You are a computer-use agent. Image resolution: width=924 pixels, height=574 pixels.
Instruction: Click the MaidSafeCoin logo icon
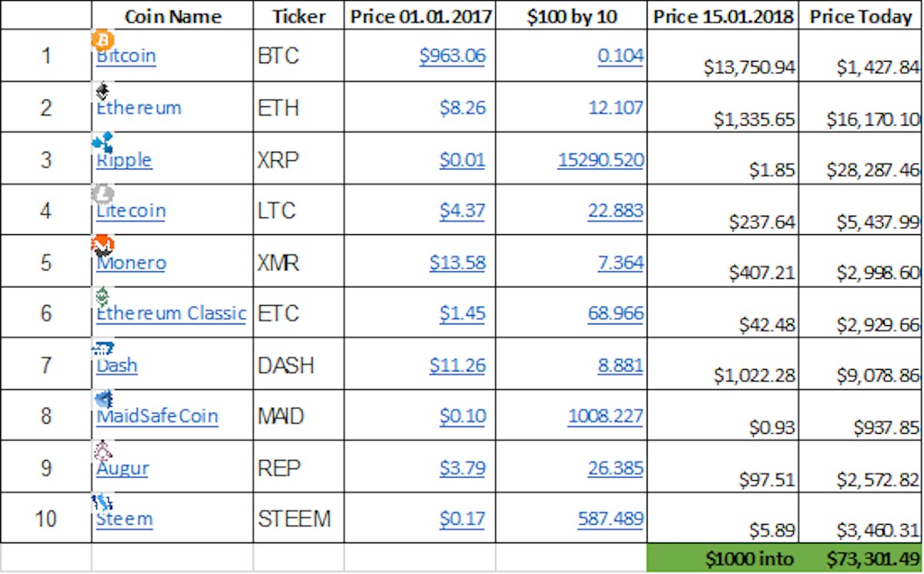(102, 400)
